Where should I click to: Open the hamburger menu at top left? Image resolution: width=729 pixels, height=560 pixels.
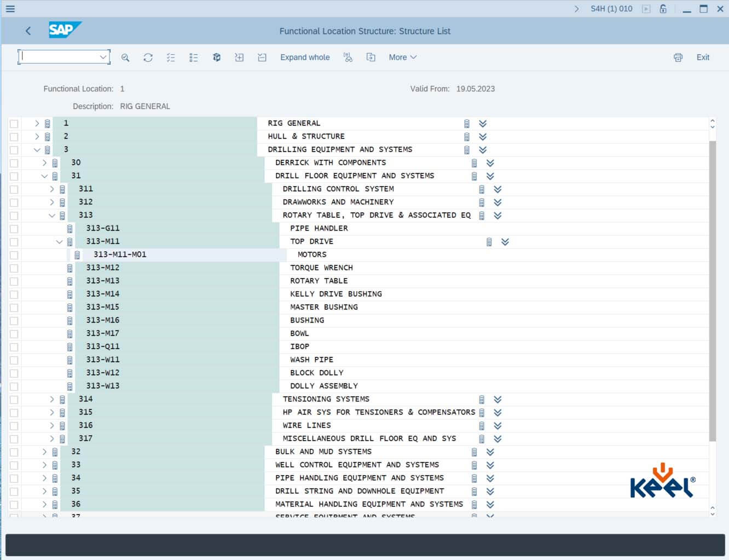click(10, 9)
